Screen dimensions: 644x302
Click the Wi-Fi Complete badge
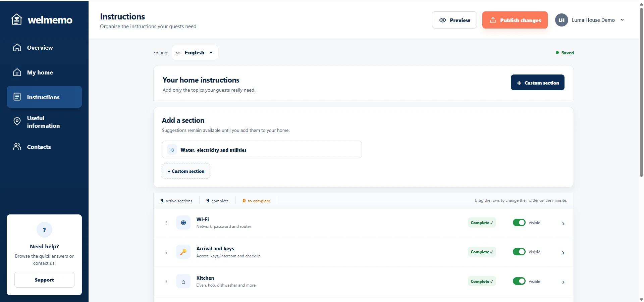click(482, 222)
